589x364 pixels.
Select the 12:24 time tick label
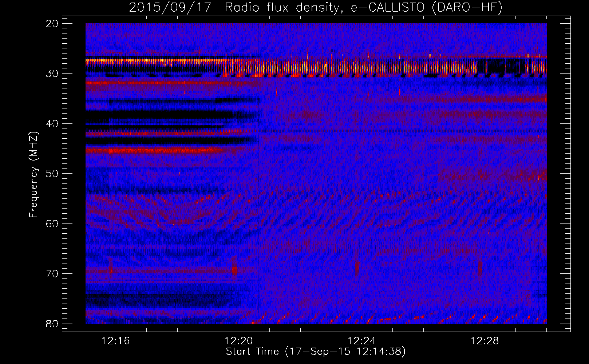click(361, 341)
